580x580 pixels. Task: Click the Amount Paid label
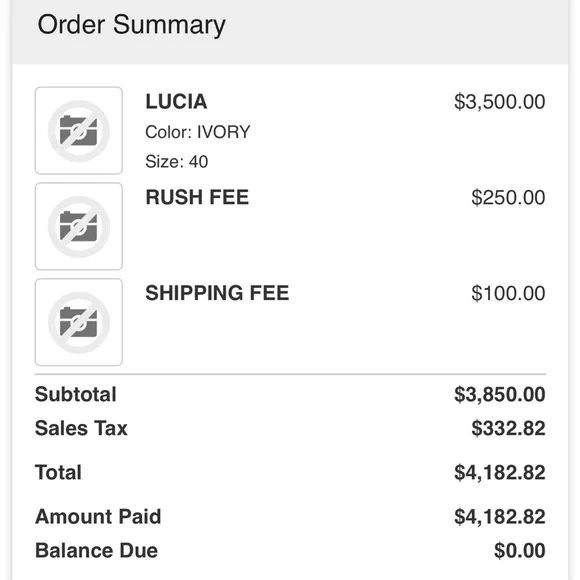click(98, 516)
